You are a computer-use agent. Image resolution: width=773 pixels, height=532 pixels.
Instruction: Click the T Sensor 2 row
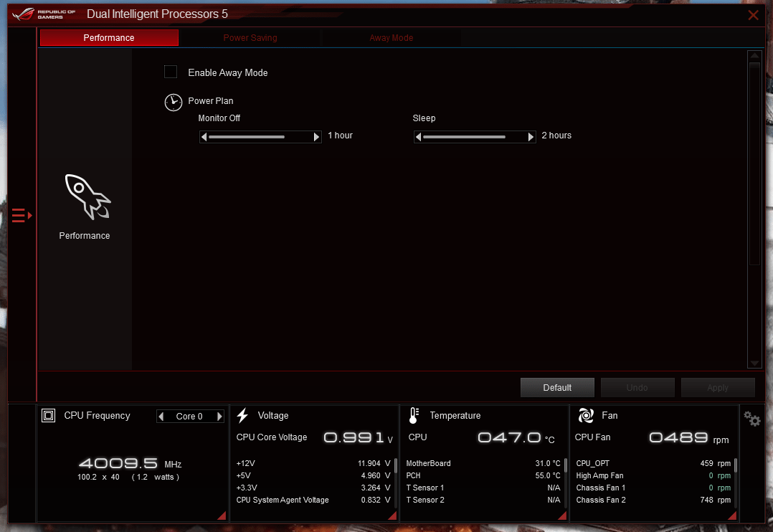483,500
